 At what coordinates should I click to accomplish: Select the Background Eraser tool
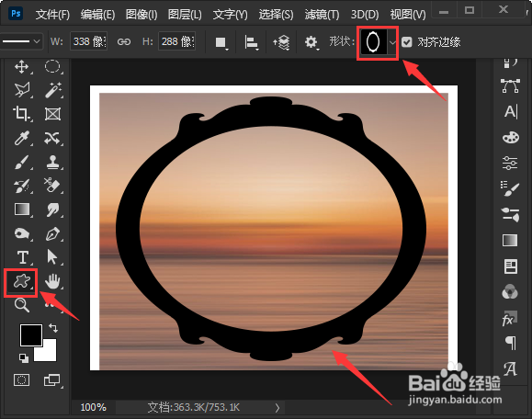pos(52,186)
